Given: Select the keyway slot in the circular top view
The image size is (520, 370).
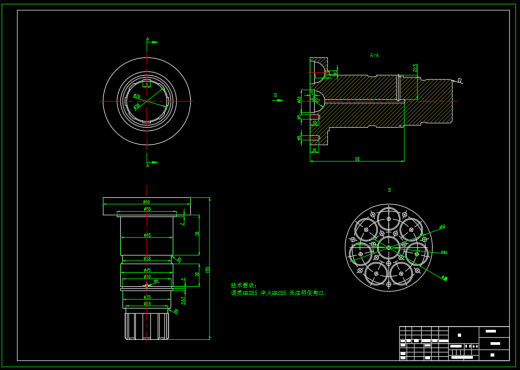Looking at the screenshot, I should pos(147,84).
